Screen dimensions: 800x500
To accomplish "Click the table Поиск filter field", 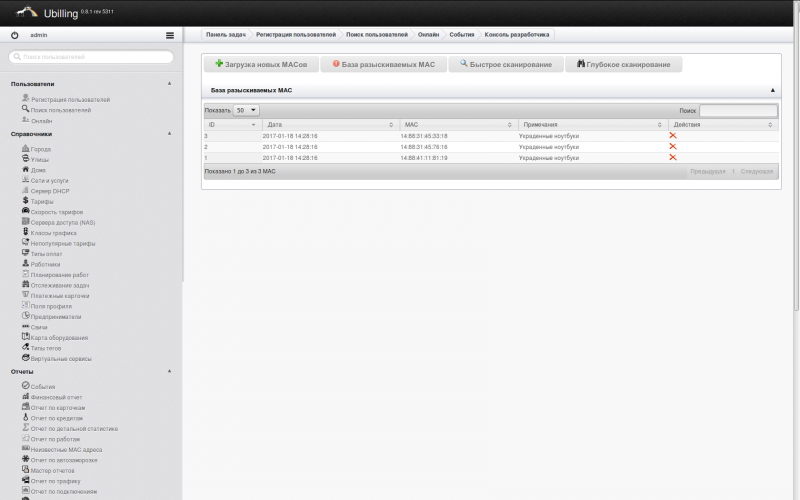I will tap(738, 110).
